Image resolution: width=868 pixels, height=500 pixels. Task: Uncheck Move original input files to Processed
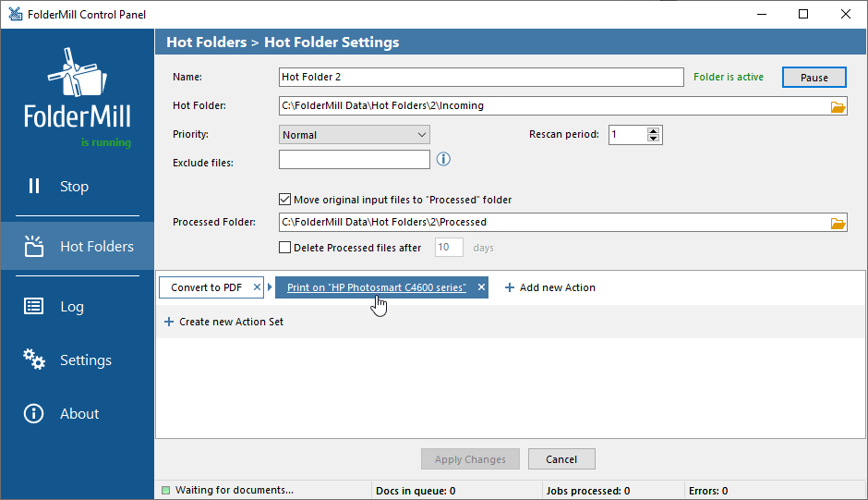click(x=284, y=199)
